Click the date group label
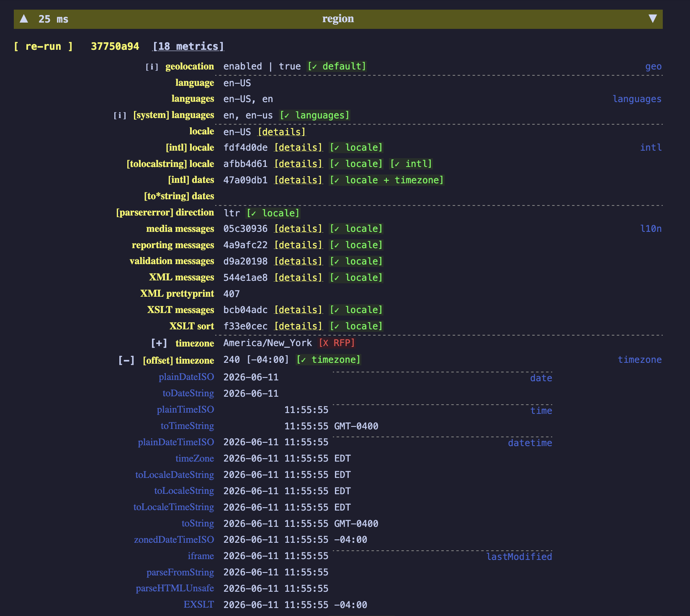Image resolution: width=690 pixels, height=616 pixels. tap(541, 378)
